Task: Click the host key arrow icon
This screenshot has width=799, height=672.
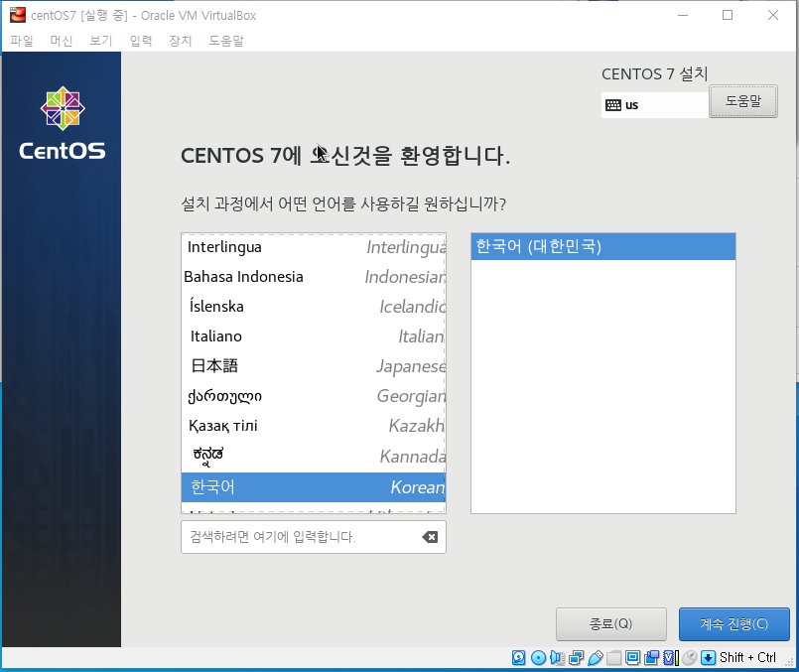Action: point(708,658)
